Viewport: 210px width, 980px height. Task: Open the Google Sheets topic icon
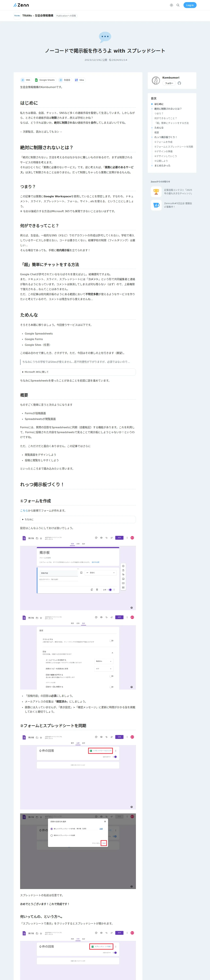(36, 80)
